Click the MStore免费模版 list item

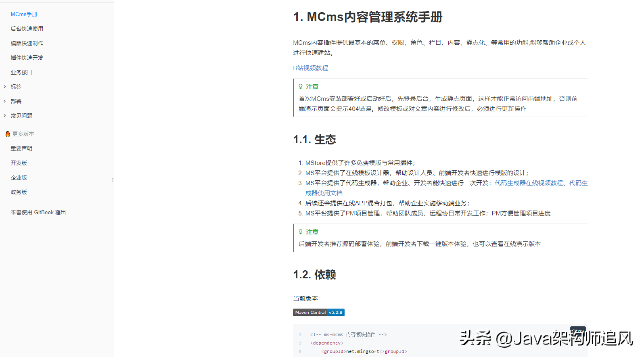[360, 163]
